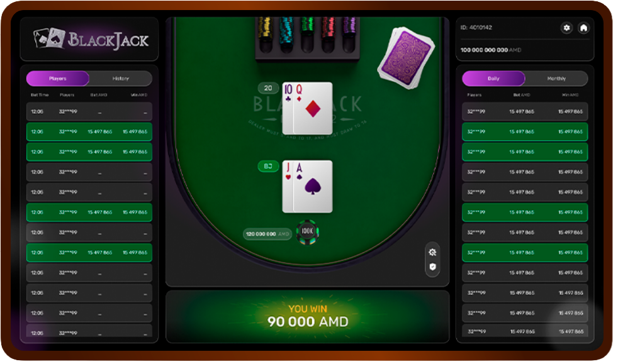
Task: Open settings gear next to the ID
Action: [x=566, y=28]
